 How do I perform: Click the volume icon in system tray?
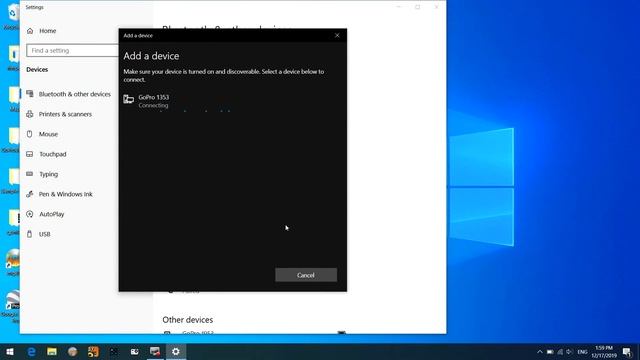569,351
